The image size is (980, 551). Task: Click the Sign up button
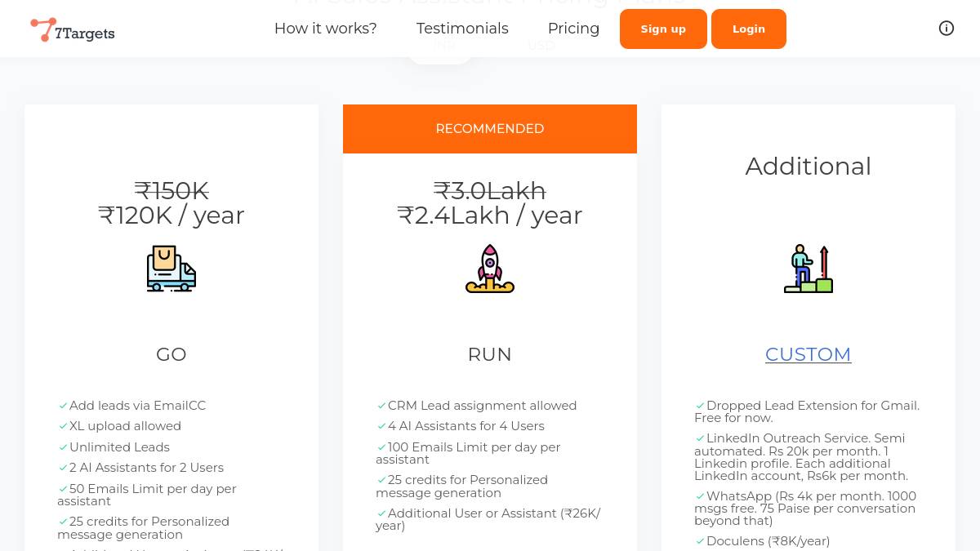coord(663,29)
